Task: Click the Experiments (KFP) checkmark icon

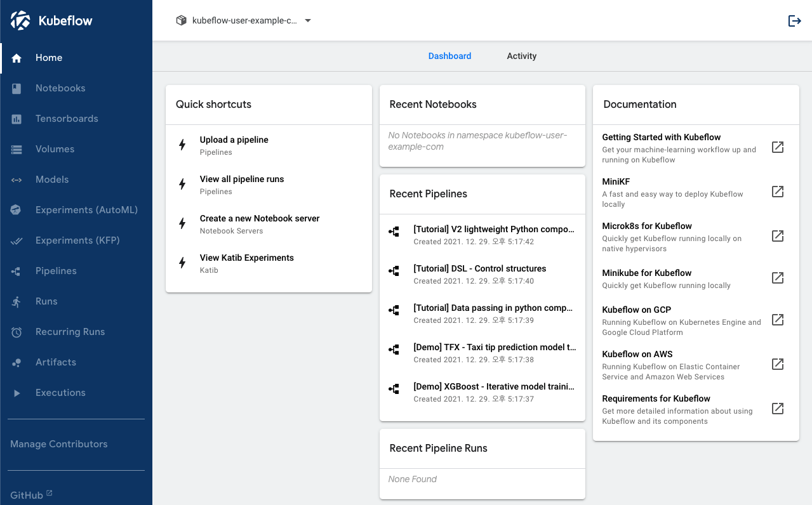Action: point(17,240)
